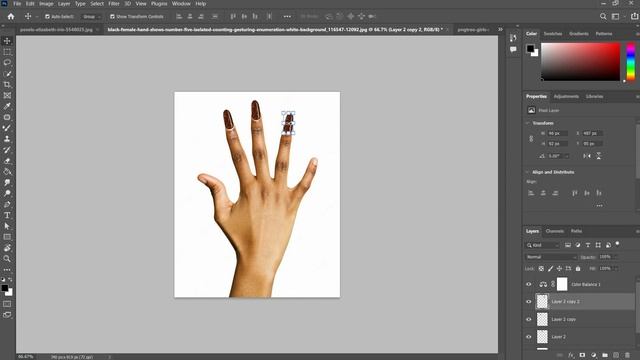Create new fill or adjustment layer icon
Screen dimensions: 640x360
point(593,356)
